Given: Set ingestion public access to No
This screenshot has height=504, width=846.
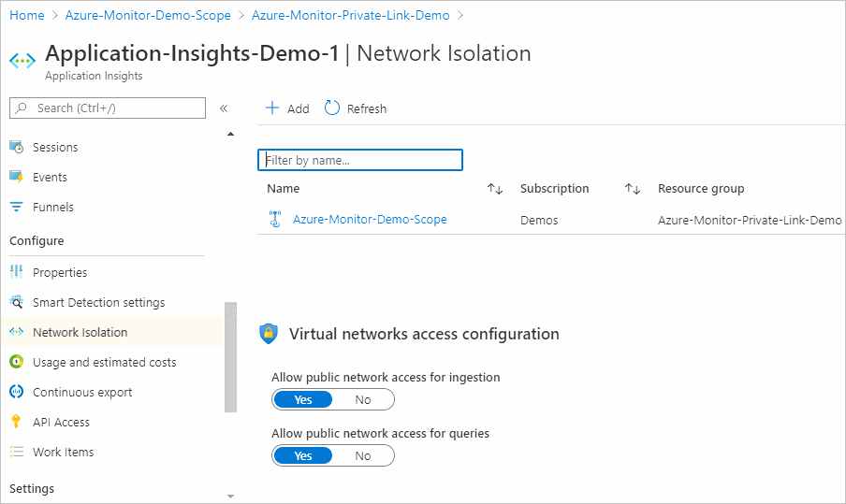Looking at the screenshot, I should click(362, 399).
